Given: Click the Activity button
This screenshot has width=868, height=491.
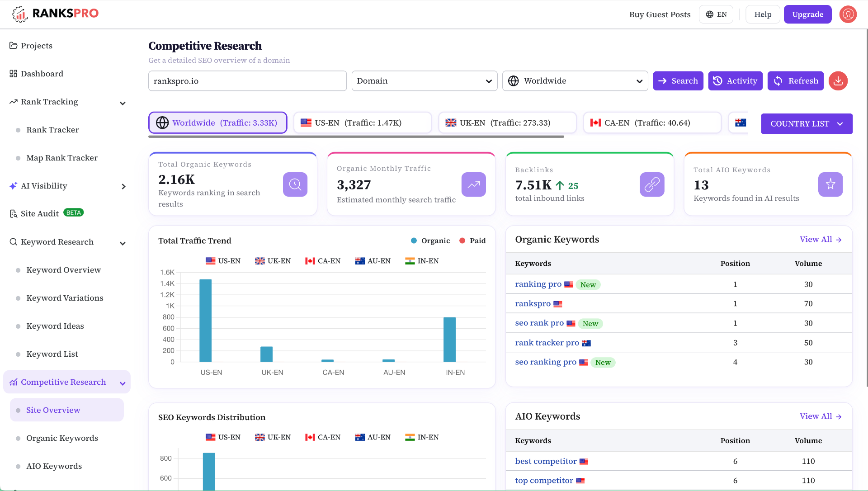Looking at the screenshot, I should (735, 81).
